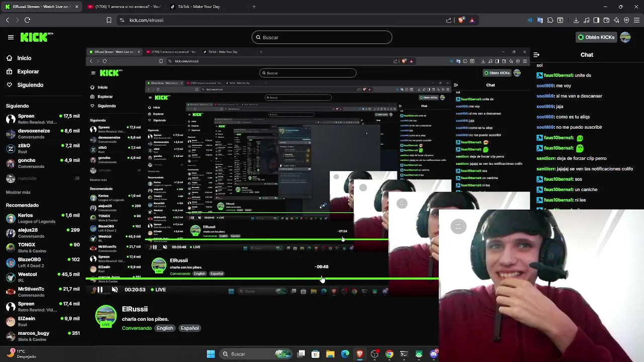The width and height of the screenshot is (644, 362).
Task: Open goncho channel
Action: 43,163
